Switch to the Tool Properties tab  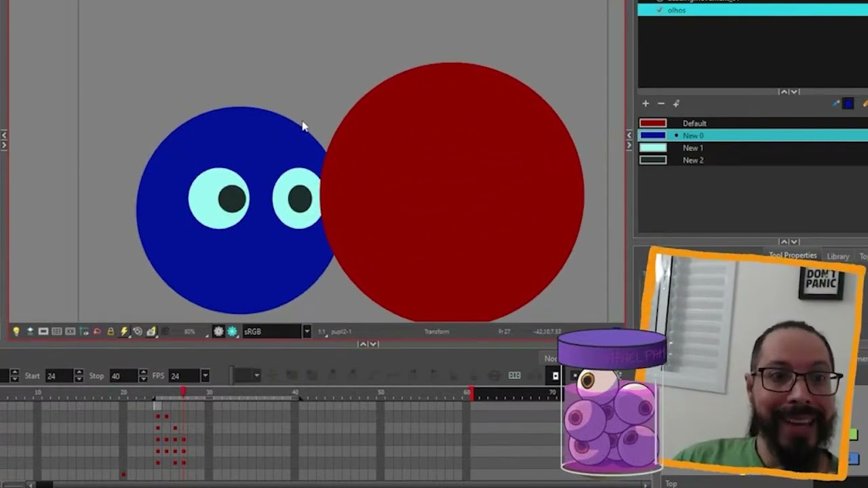click(793, 256)
